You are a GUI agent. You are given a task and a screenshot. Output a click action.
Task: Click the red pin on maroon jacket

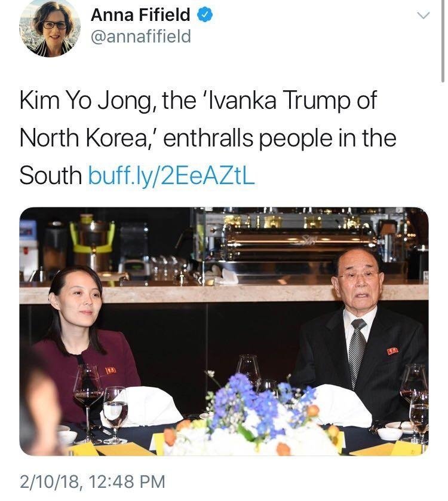coord(111,371)
